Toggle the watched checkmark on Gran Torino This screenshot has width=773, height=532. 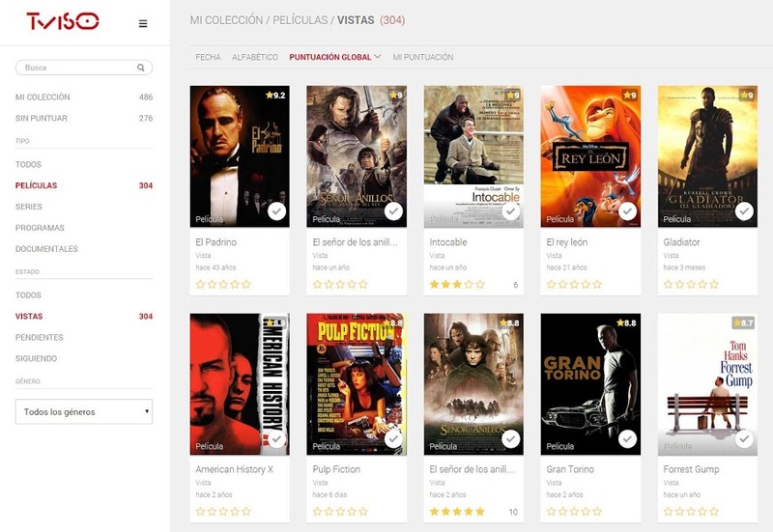[x=627, y=438]
